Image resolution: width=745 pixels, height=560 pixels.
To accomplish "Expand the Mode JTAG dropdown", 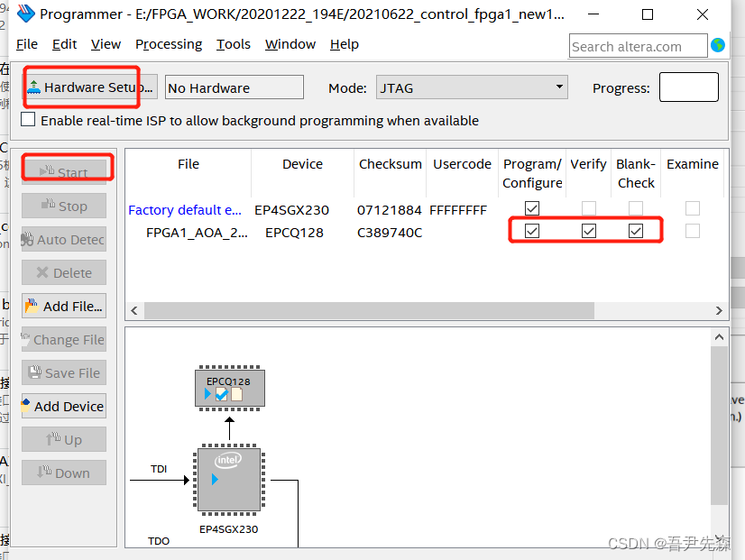I will (x=472, y=87).
